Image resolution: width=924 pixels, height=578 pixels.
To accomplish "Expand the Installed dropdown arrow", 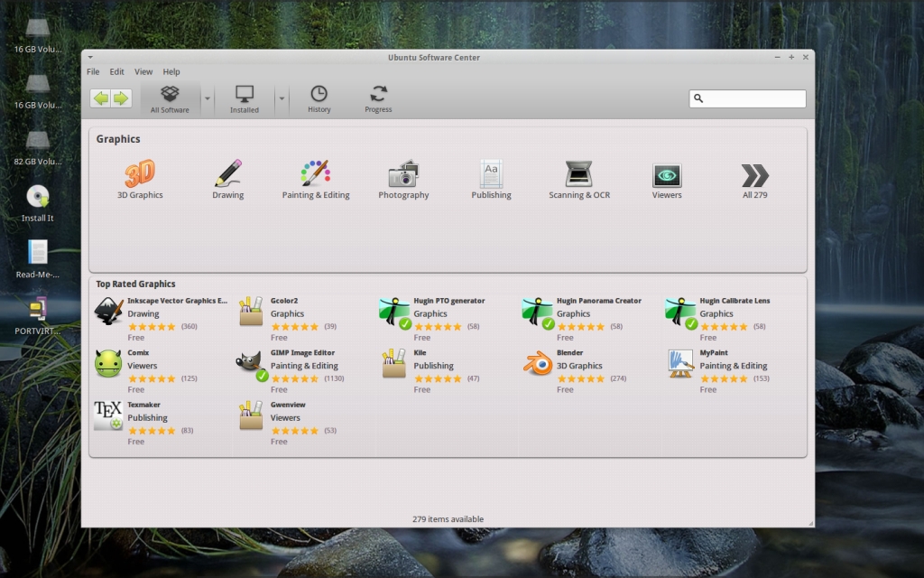I will pyautogui.click(x=282, y=98).
